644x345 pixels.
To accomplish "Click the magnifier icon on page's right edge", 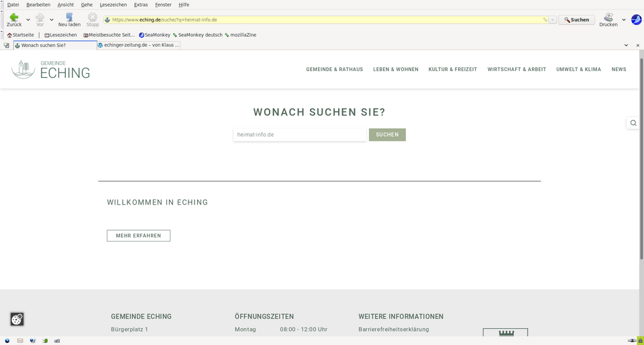I will 633,123.
